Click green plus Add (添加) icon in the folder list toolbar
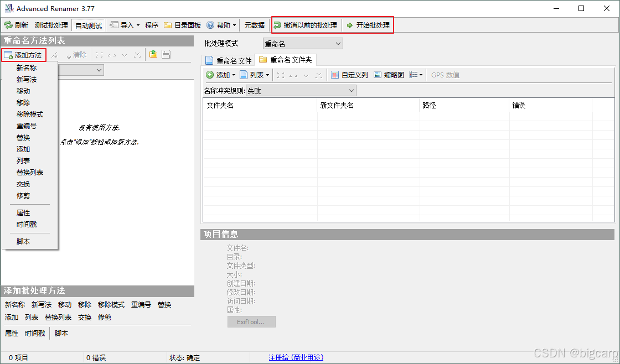The width and height of the screenshot is (620, 364). point(210,75)
